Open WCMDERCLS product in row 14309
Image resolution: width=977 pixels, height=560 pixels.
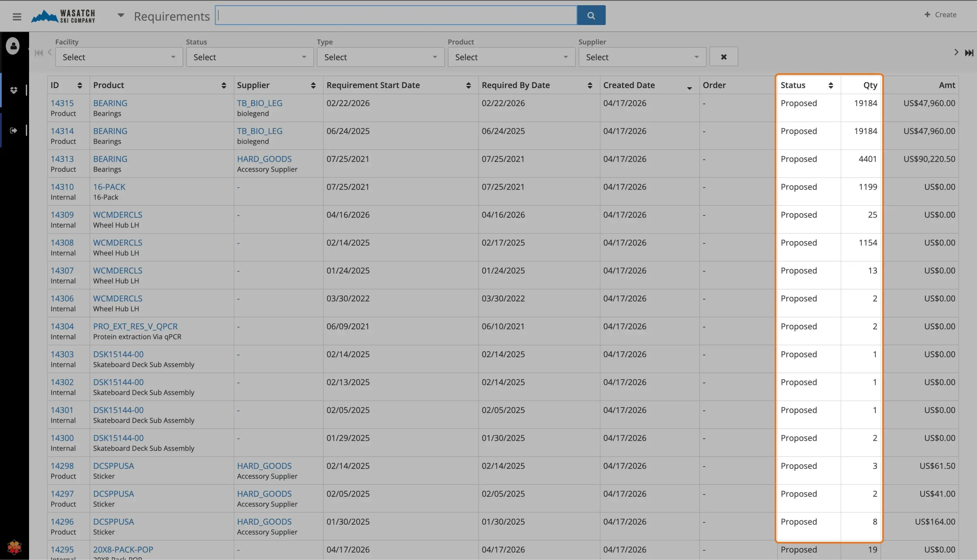[x=117, y=215]
